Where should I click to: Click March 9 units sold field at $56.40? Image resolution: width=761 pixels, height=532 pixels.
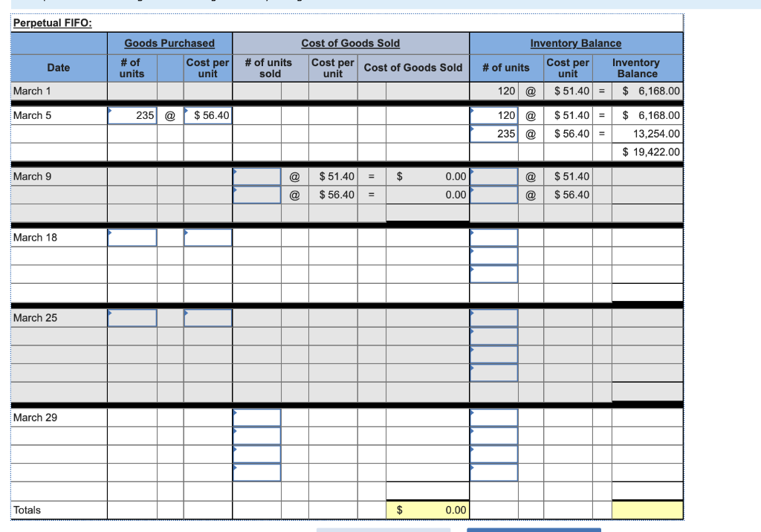tap(256, 195)
